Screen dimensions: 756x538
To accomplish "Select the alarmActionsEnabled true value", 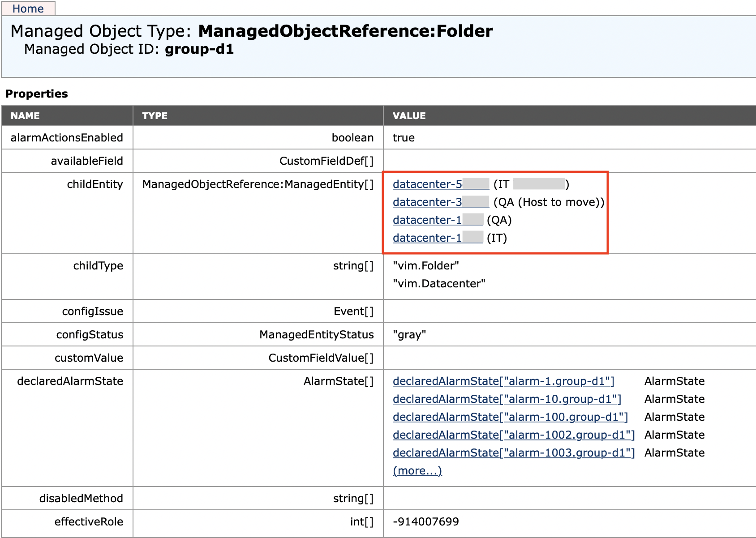I will coord(404,137).
